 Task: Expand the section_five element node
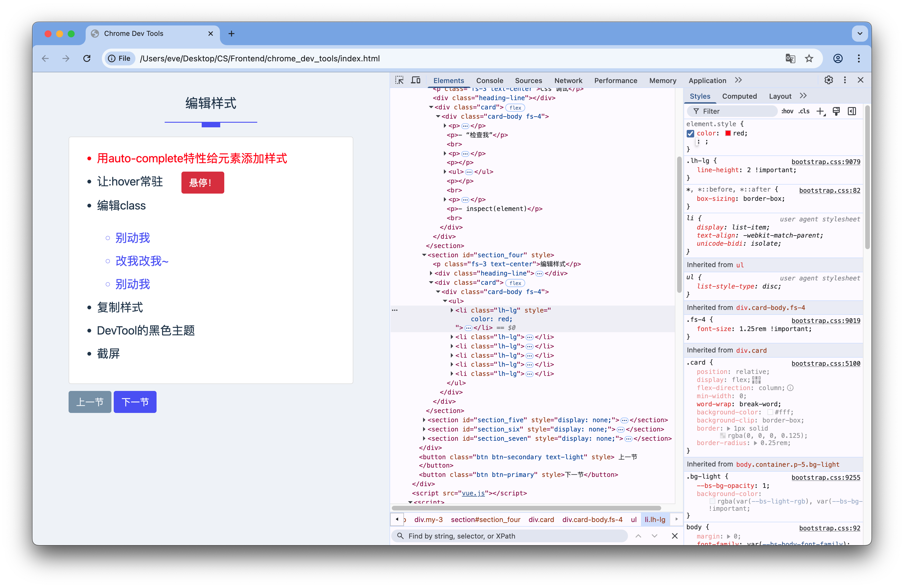[x=424, y=420]
